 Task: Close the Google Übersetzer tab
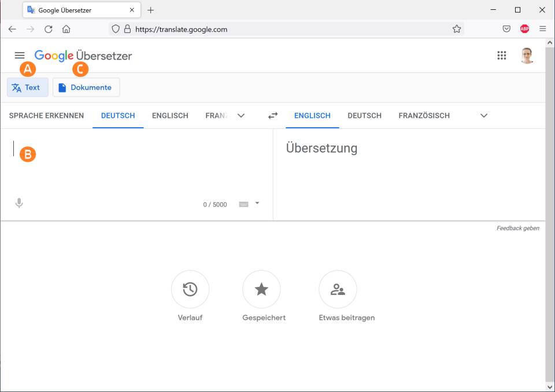pyautogui.click(x=132, y=10)
